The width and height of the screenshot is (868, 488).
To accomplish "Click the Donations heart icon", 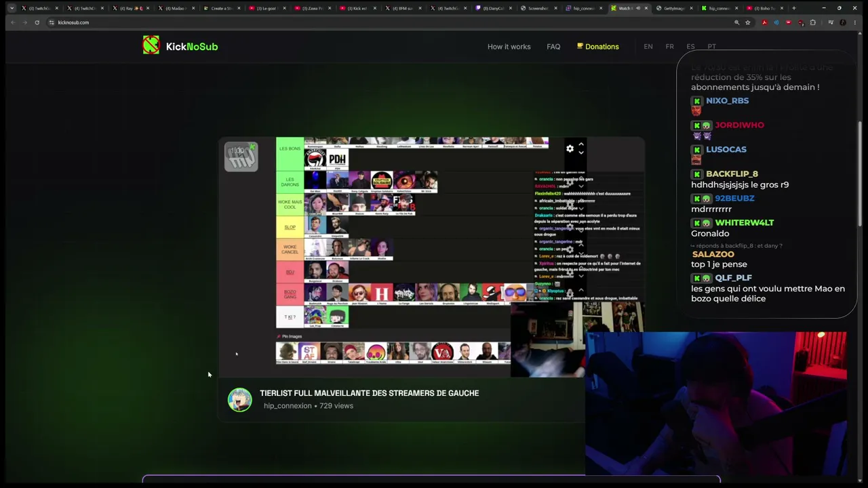I will point(580,46).
